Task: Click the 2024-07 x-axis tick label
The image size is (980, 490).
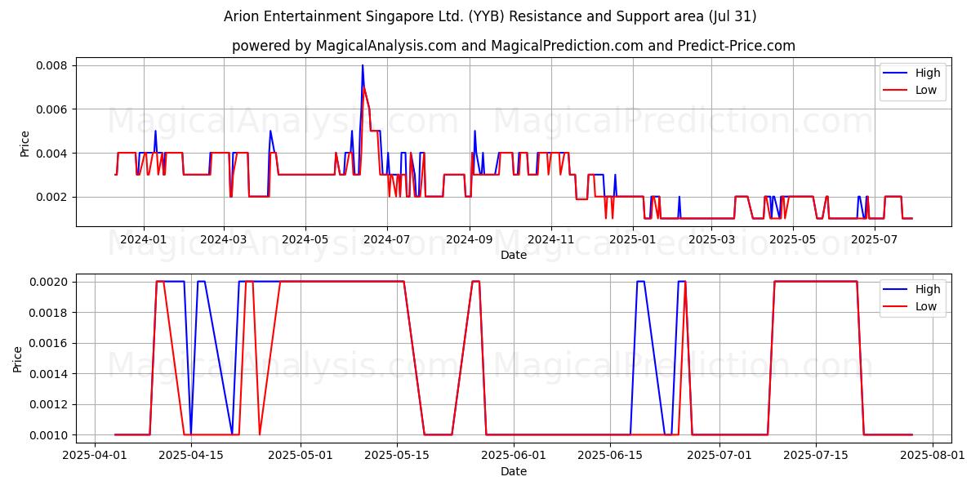Action: coord(386,239)
